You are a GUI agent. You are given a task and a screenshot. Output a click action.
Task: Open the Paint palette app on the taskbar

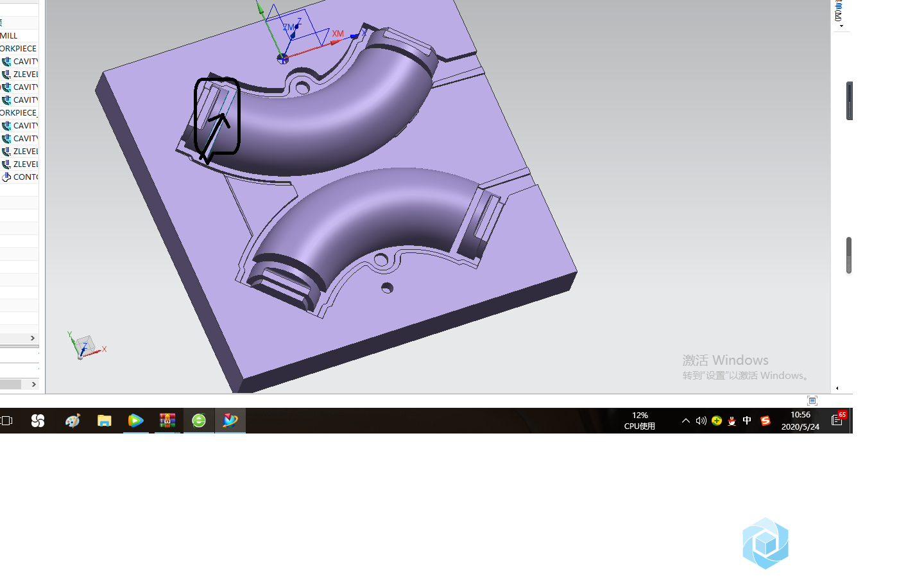tap(72, 421)
